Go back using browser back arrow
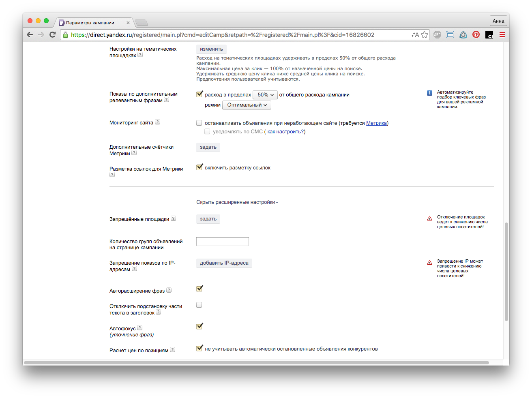Image resolution: width=532 pixels, height=398 pixels. pyautogui.click(x=30, y=35)
